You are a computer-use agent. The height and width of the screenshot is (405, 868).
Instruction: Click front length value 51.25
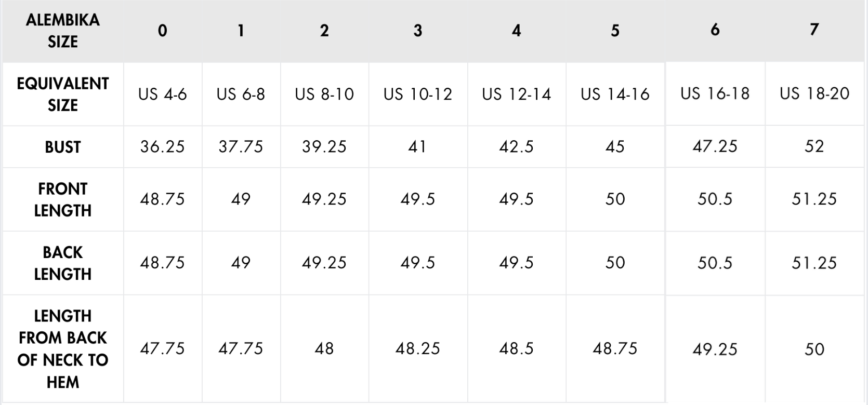tap(814, 199)
